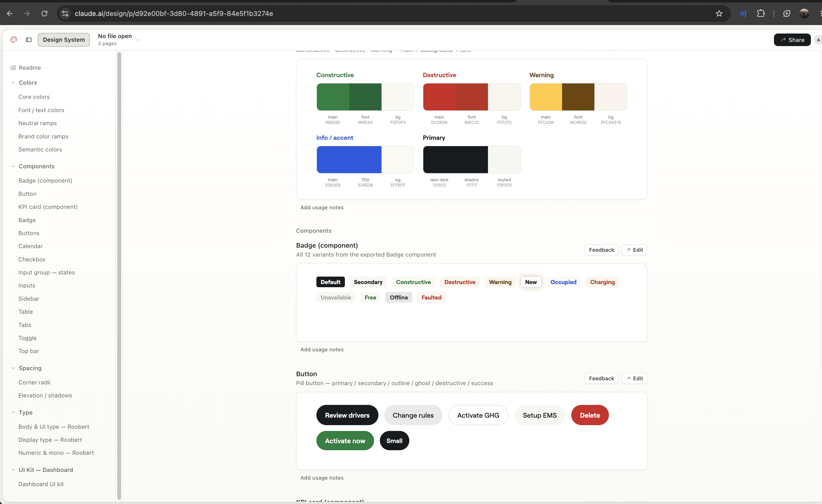Click Warning main yellow swatch
Screen dimensions: 822x504
pos(546,97)
